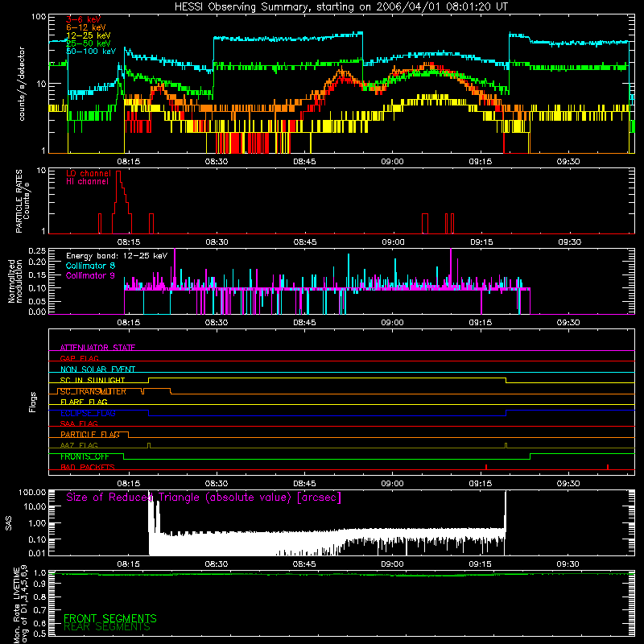Click 09:15 tick under particle rates panel

point(481,242)
